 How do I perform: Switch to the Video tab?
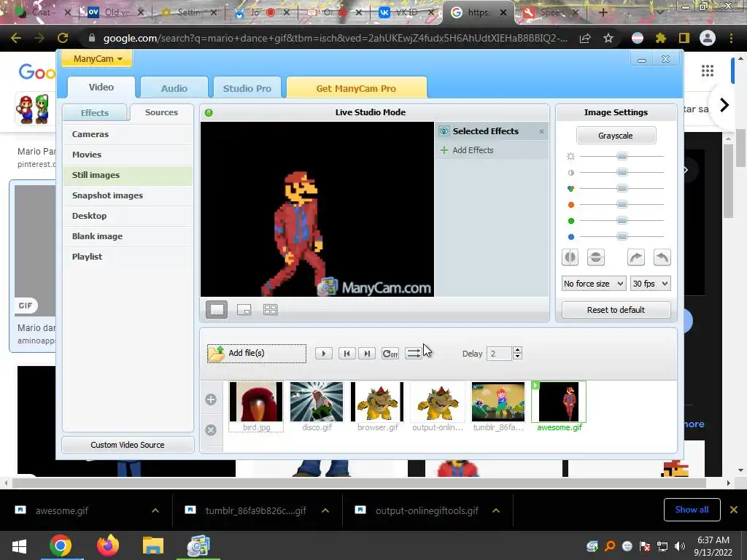(101, 87)
